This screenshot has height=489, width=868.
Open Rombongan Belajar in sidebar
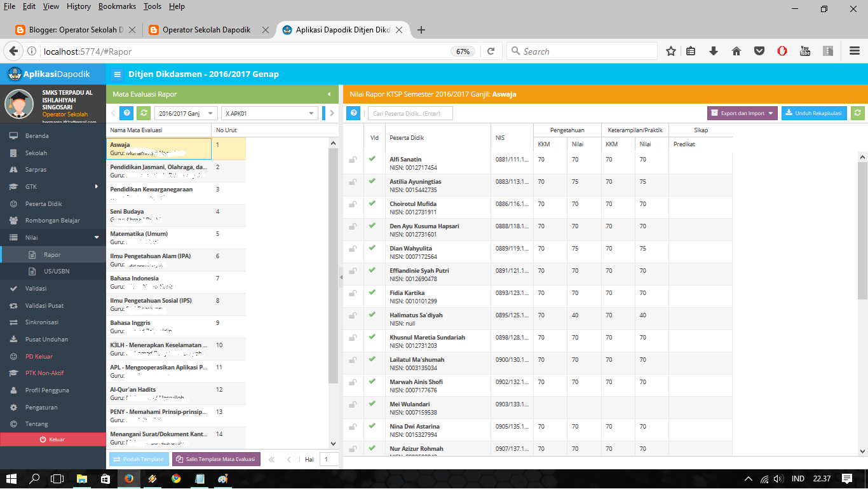coord(52,221)
